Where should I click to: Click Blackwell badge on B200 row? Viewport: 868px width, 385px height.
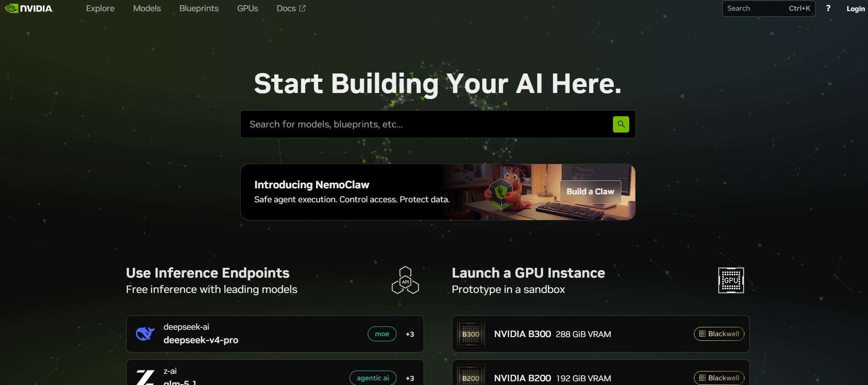[719, 378]
